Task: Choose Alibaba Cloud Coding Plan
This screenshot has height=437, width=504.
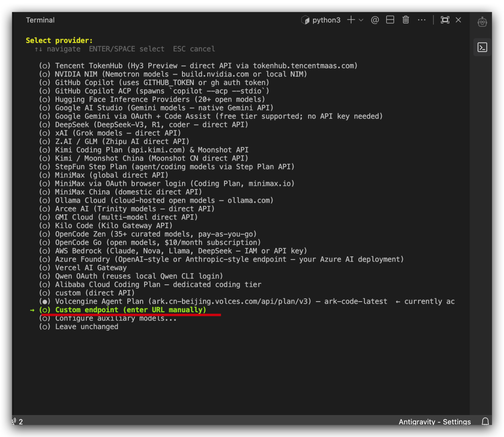Action: 150,284
